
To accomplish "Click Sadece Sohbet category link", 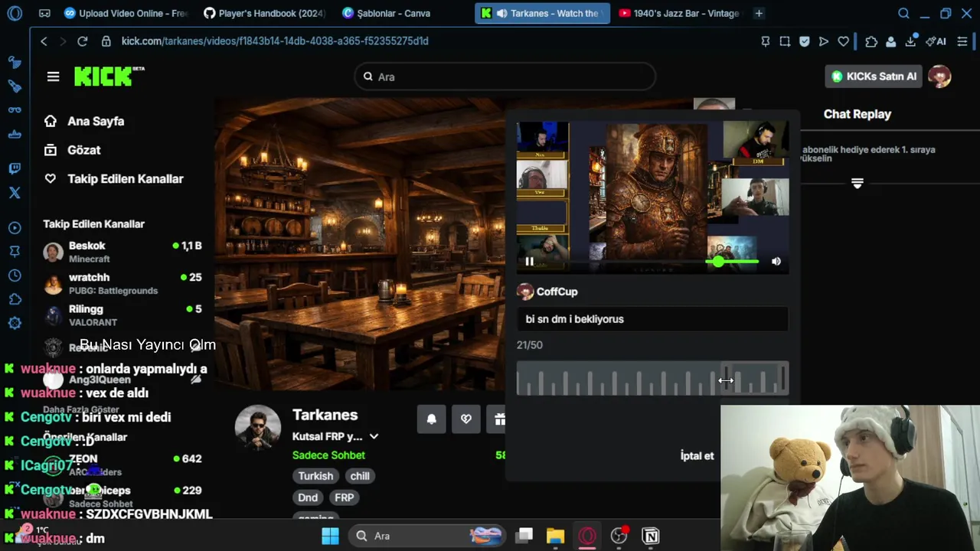I will point(328,455).
